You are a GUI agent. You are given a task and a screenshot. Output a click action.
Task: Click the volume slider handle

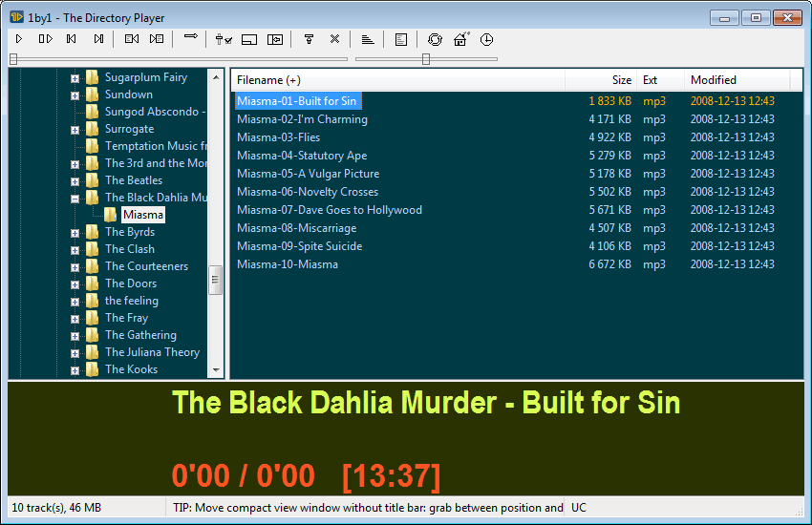[426, 59]
